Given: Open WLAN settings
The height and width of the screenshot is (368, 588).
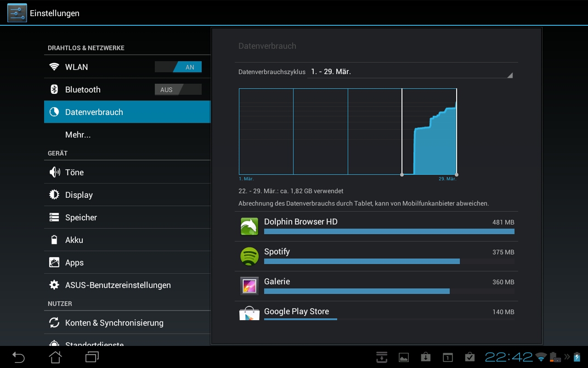Looking at the screenshot, I should click(127, 67).
